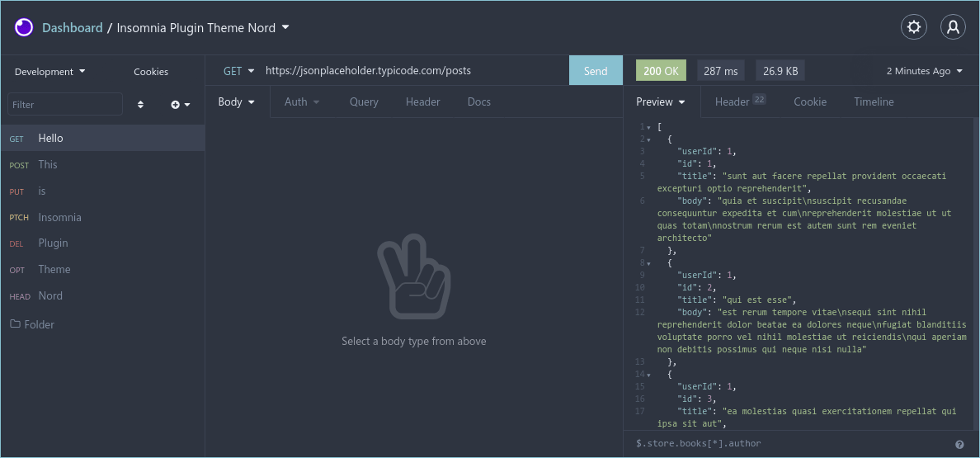Select the PTCH Insomnia request
Viewport: 980px width, 458px height.
coord(102,217)
